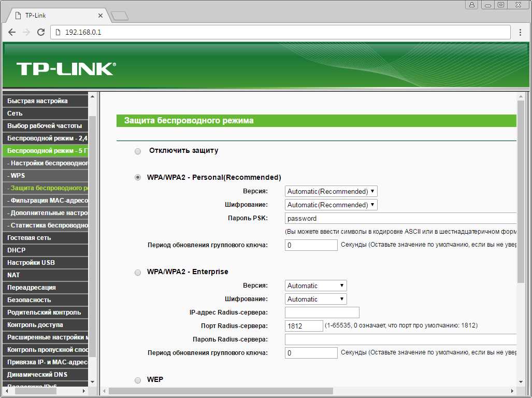Click sidebar horizontal scroll left arrow
532x398 pixels.
point(7,391)
